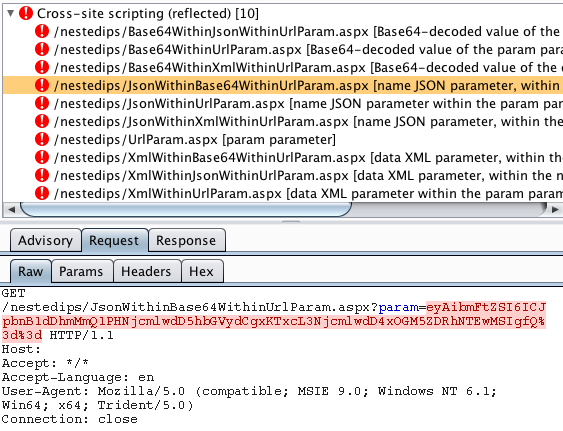Click alert icon beside UrlParam.aspx issue
Viewport: 563px width, 431px height.
pos(42,139)
